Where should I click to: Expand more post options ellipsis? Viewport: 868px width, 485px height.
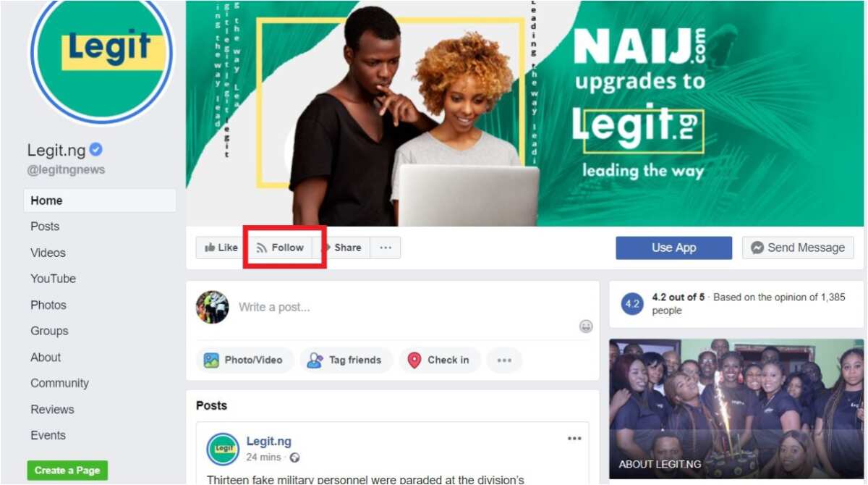[504, 360]
